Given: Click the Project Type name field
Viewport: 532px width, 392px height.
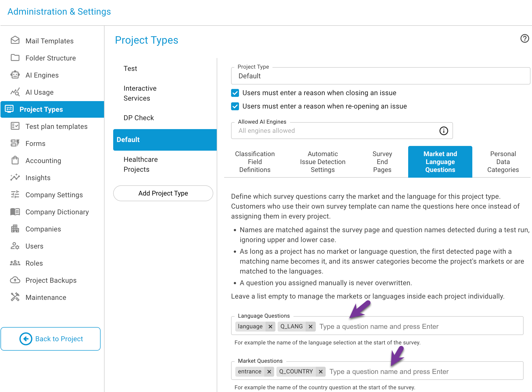Looking at the screenshot, I should [380, 76].
